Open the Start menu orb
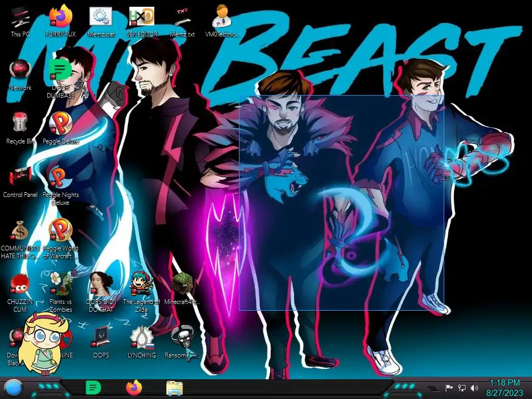 tap(14, 388)
